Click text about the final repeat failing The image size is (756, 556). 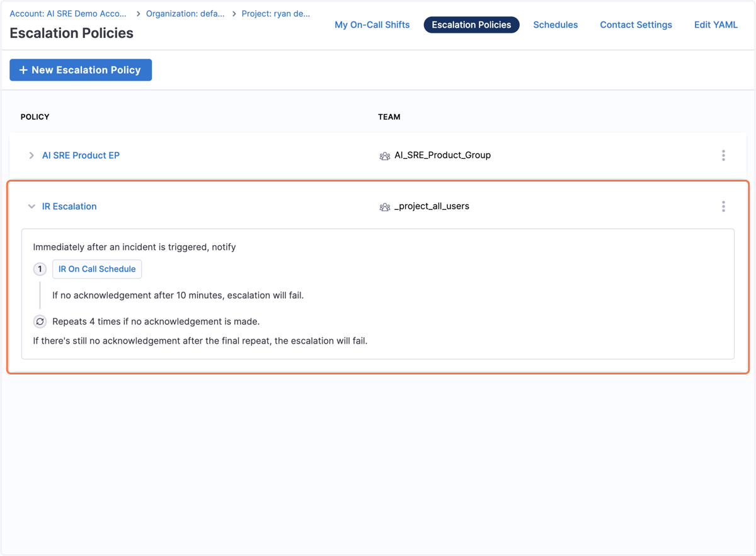pos(200,341)
